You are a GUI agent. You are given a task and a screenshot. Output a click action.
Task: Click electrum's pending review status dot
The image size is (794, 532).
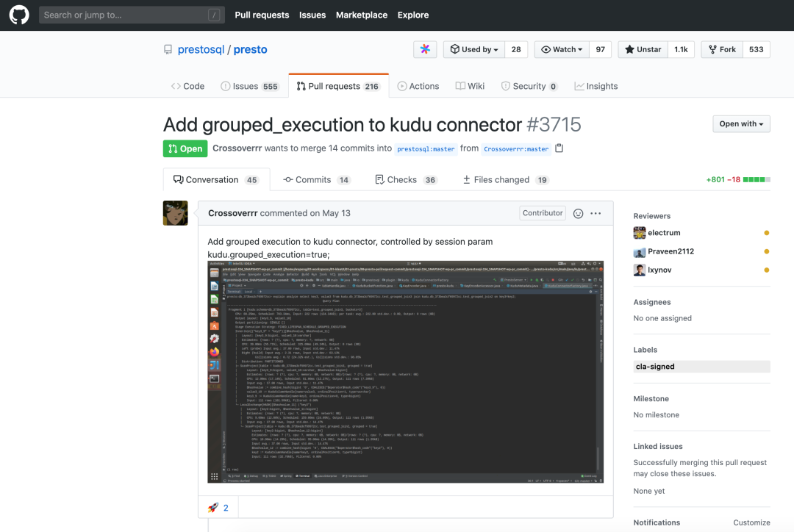767,233
